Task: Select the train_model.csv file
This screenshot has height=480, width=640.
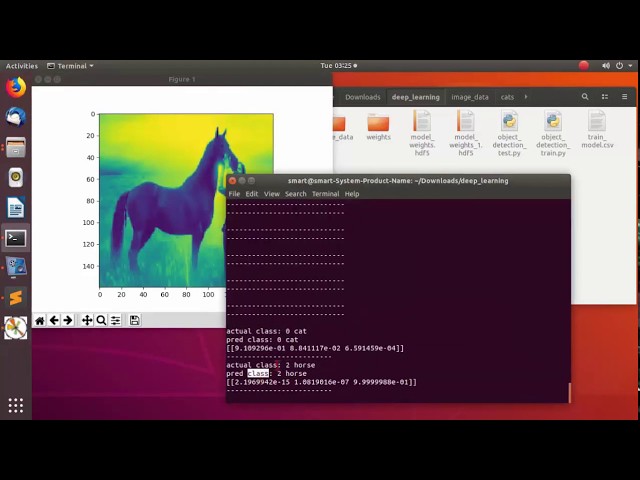Action: [x=597, y=129]
